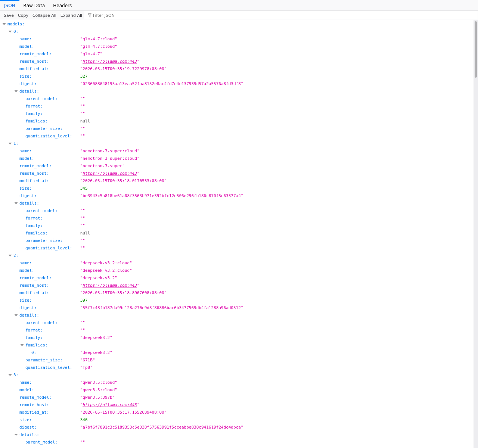Select the timestamp "2026-05-15T00:35:18.0170533+08:00"
The height and width of the screenshot is (448, 478).
124,181
